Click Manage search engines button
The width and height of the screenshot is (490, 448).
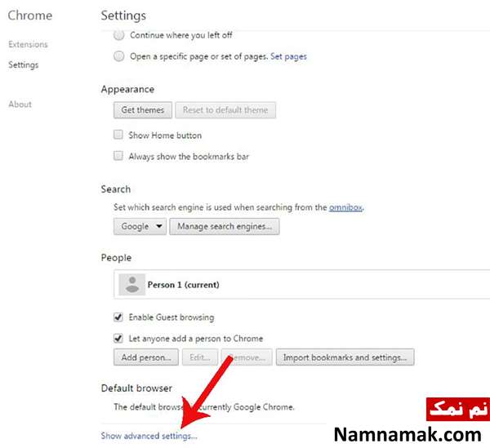[225, 226]
